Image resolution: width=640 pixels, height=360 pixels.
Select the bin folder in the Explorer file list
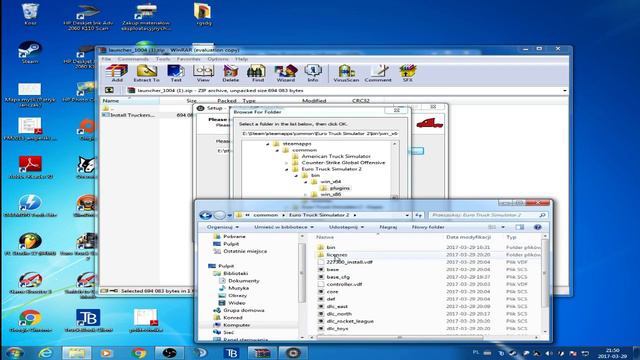point(331,247)
